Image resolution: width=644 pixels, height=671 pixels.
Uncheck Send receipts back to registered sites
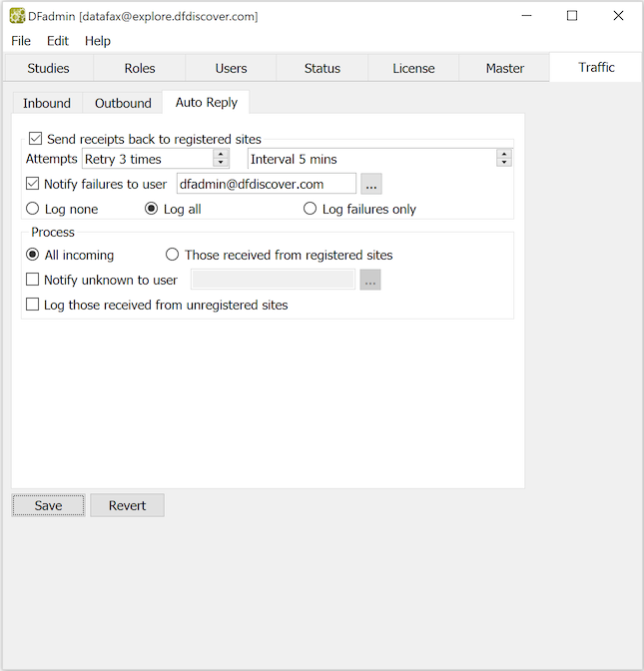point(36,139)
